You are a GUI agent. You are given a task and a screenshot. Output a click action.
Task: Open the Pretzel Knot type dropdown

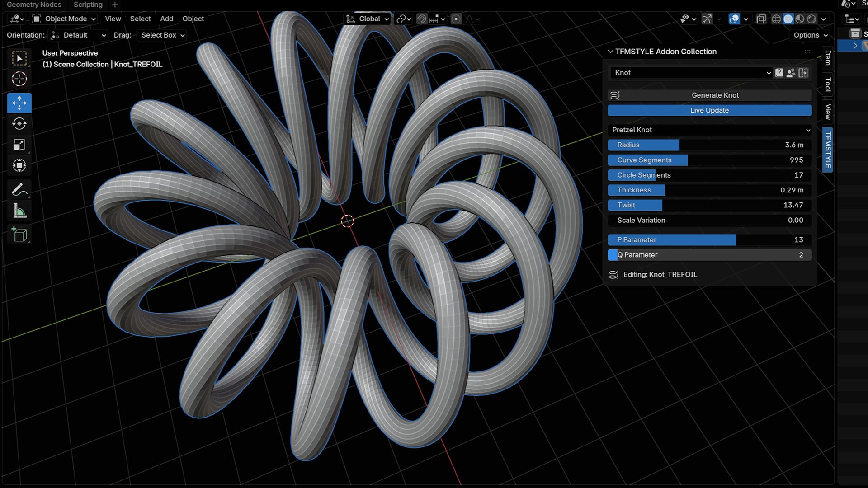pos(709,130)
